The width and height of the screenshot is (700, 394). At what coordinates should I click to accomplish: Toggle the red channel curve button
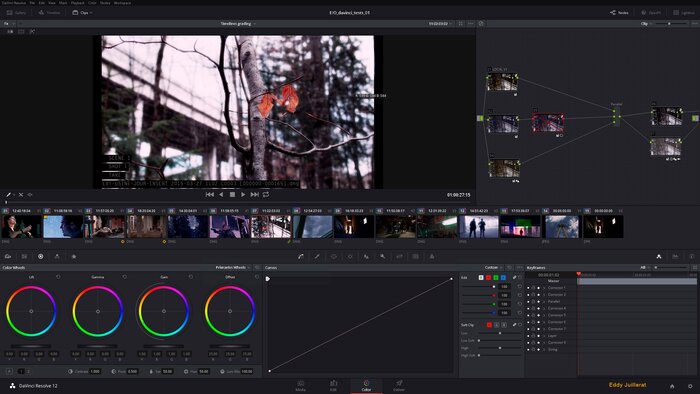click(488, 278)
